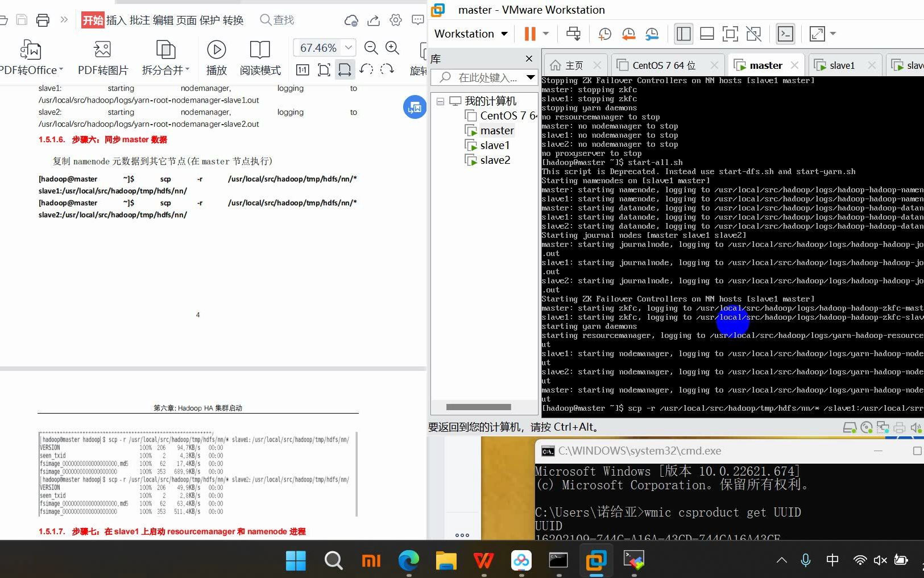Viewport: 924px width, 578px height.
Task: Open the VMware snapshot manager
Action: (x=652, y=34)
